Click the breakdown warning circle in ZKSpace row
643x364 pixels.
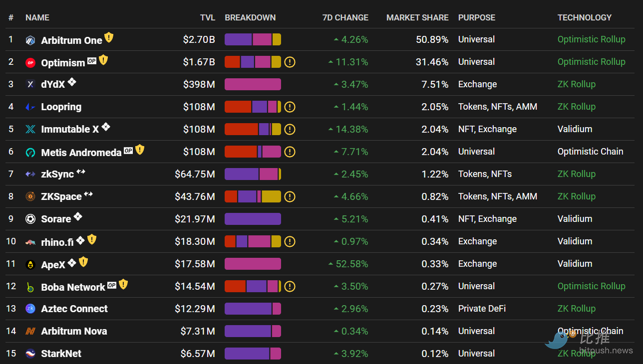tap(290, 197)
